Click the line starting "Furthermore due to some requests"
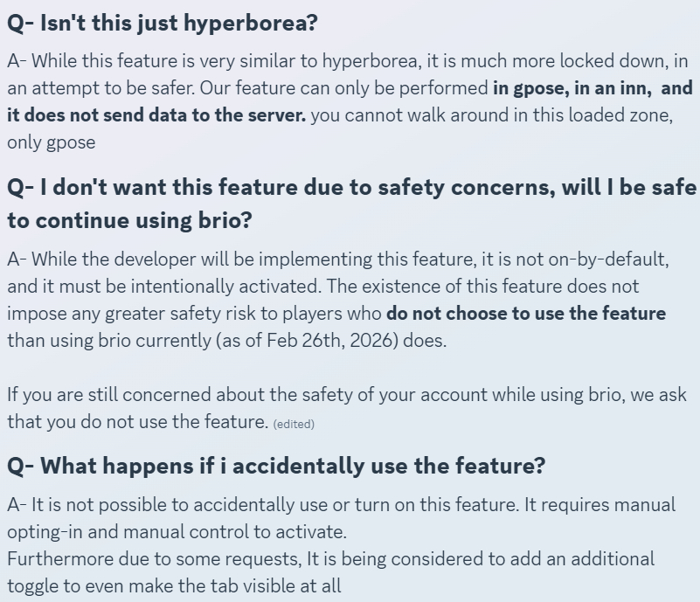 point(330,559)
